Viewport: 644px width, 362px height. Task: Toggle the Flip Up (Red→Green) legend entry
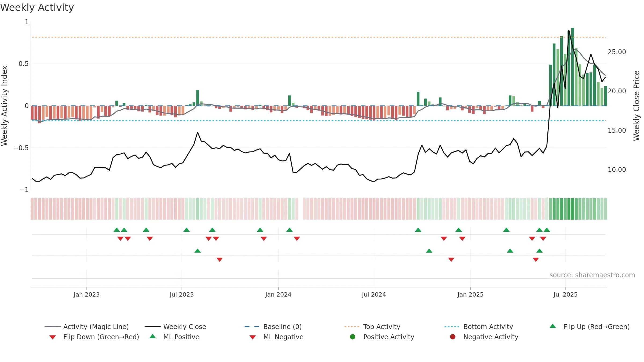coord(589,327)
